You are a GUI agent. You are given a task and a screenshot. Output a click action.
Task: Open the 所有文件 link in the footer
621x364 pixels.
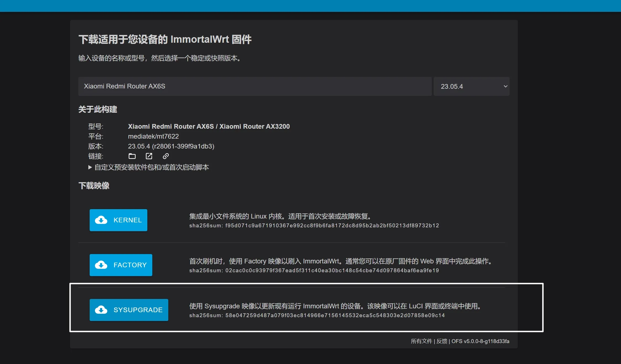coord(422,341)
